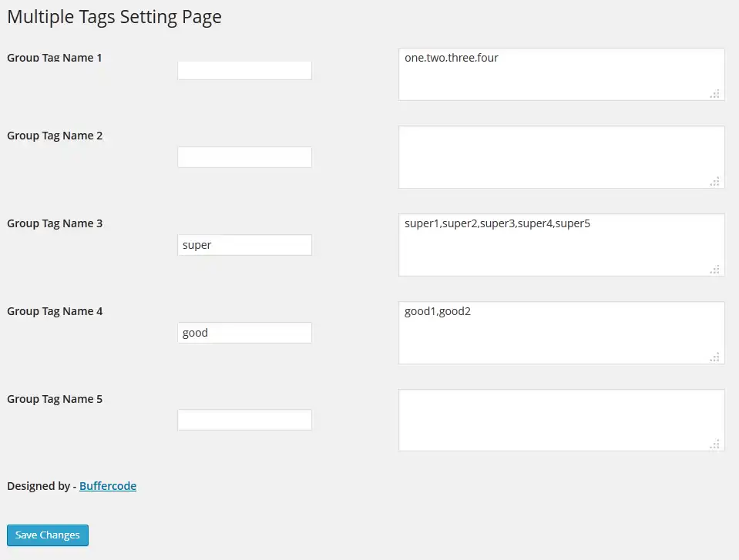Focus the input containing 'super'
Screen dimensions: 739x560
coord(244,245)
